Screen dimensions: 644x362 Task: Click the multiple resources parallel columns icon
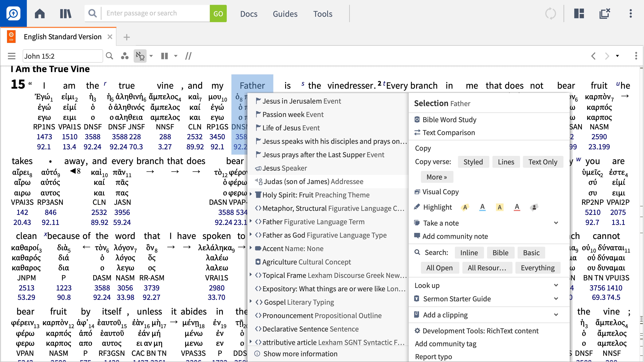tap(165, 56)
